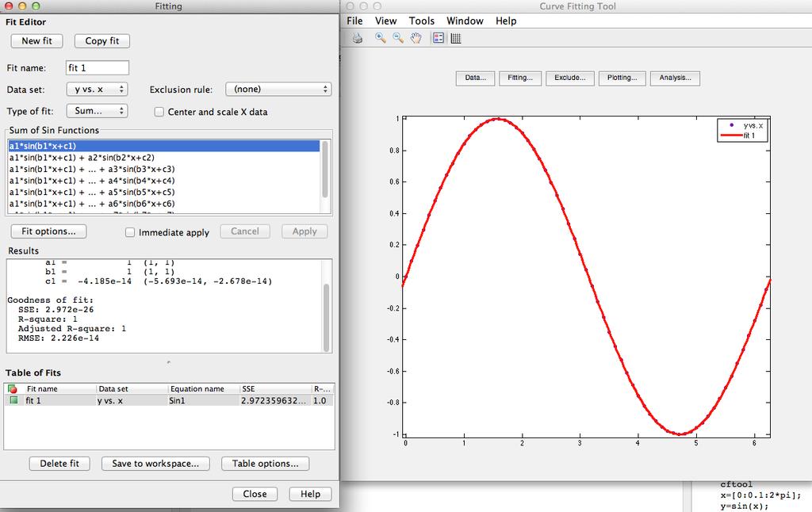
Task: Select equation ending with a5*sin(b5*x+c5)
Action: tap(164, 192)
